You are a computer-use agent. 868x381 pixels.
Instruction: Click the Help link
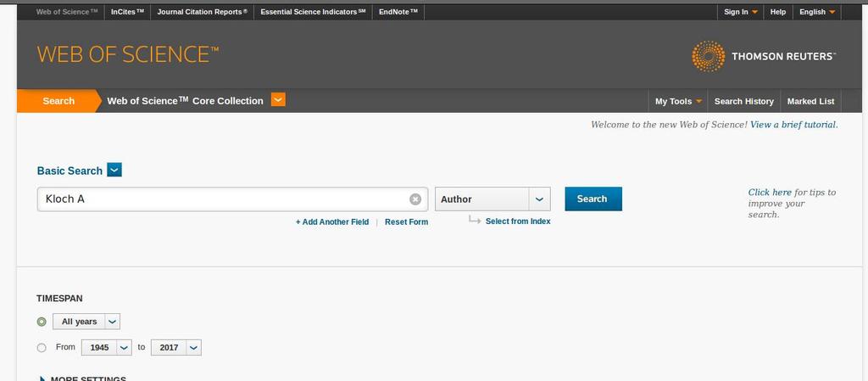point(778,12)
